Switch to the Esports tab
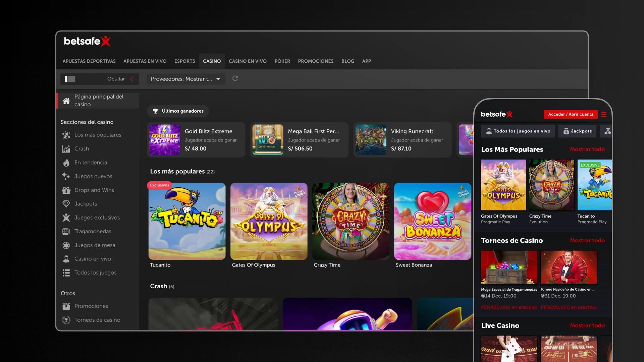The width and height of the screenshot is (644, 362). pos(184,61)
